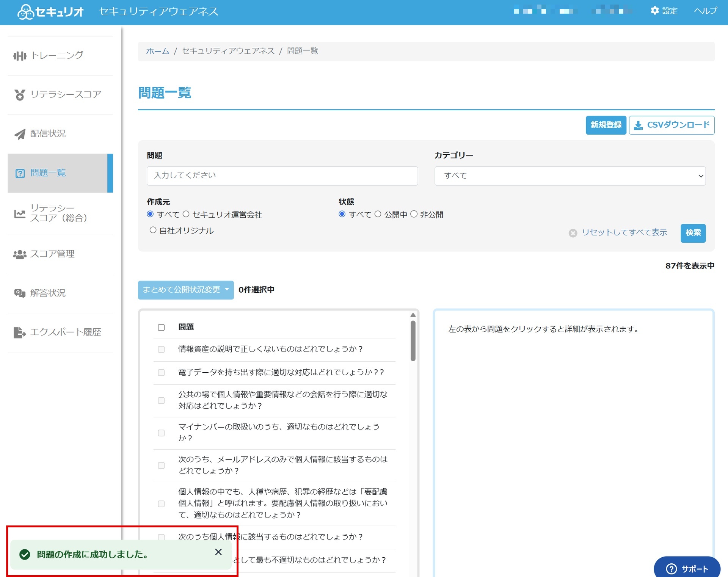
Task: Open 配信状況 in the sidebar
Action: tap(60, 134)
